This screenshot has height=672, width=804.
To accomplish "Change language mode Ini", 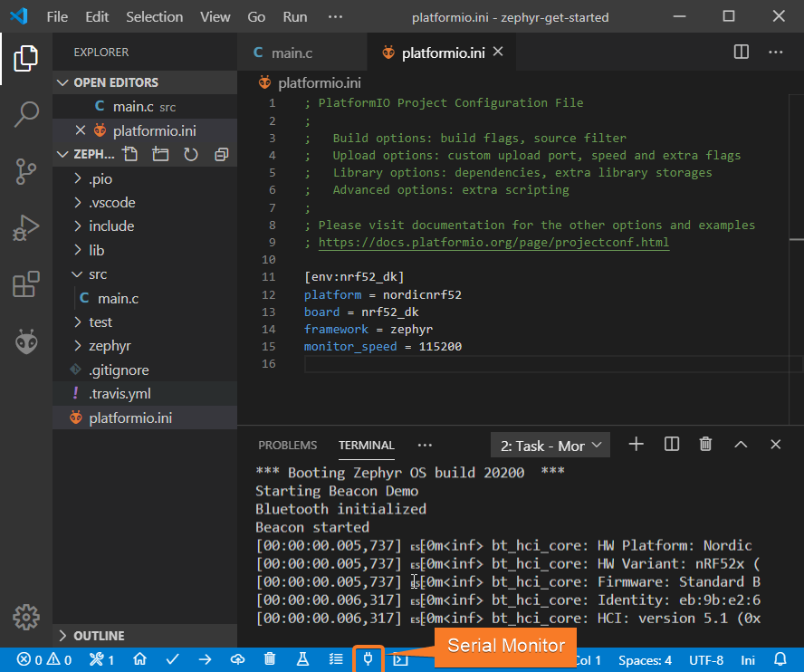I will pos(748,659).
